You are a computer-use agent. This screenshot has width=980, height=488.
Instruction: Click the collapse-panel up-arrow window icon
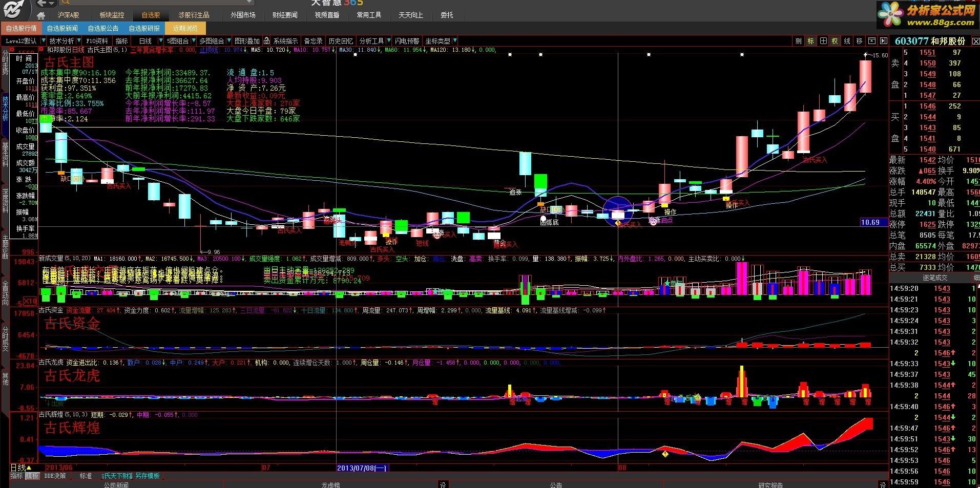tap(871, 41)
